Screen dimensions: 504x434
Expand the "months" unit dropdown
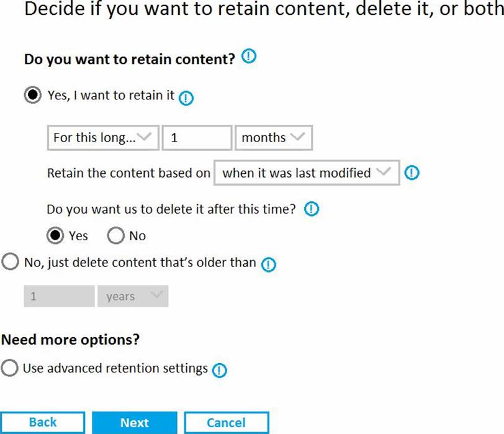273,138
